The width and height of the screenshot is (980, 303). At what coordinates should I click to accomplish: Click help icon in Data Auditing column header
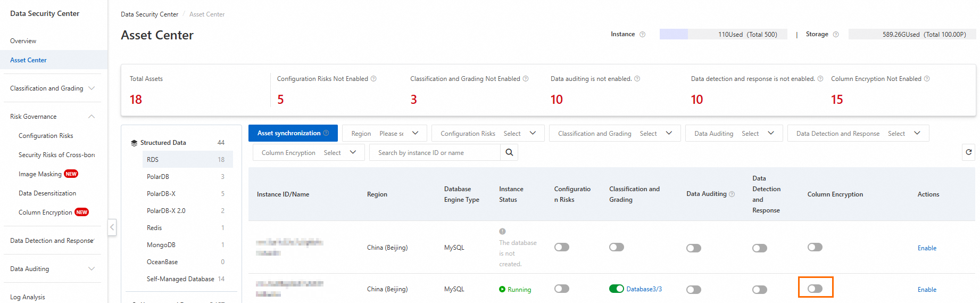point(732,194)
